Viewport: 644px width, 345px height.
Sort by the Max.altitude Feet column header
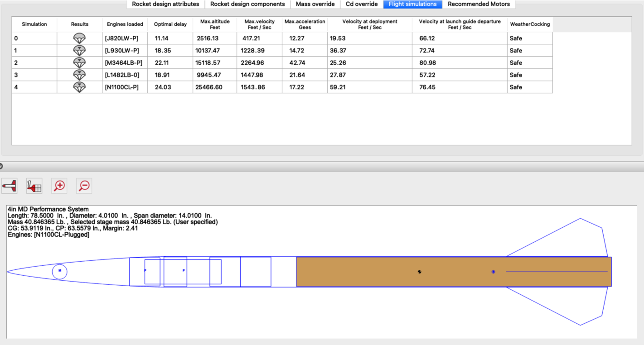pyautogui.click(x=215, y=24)
